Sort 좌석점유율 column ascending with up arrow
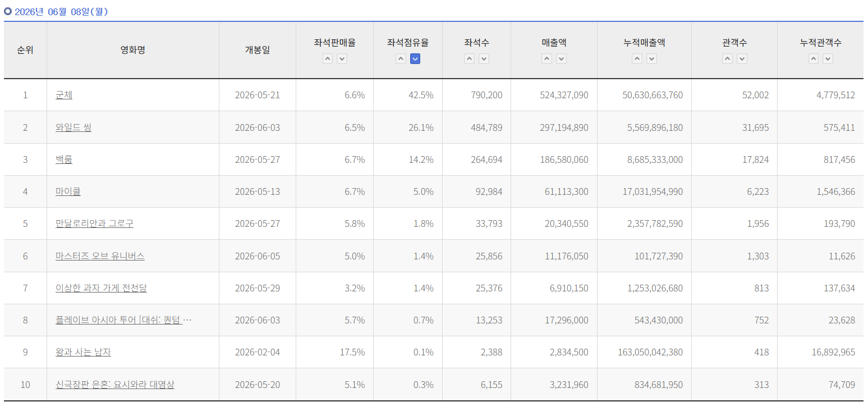The image size is (868, 402). (401, 59)
